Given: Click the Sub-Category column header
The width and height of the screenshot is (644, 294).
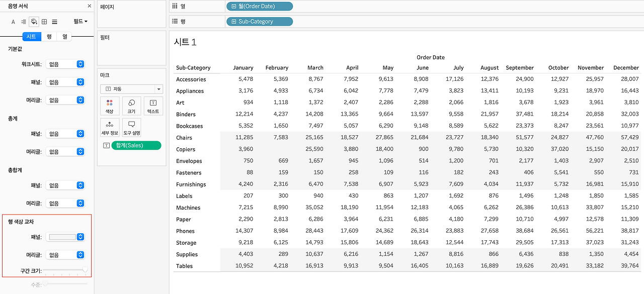Looking at the screenshot, I should 193,68.
